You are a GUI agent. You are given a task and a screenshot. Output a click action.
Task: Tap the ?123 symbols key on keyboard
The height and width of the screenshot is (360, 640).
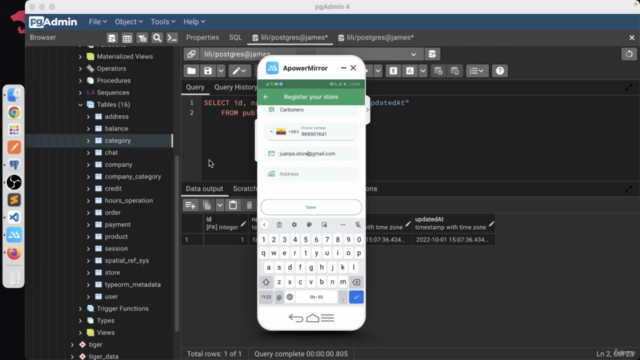pos(266,297)
